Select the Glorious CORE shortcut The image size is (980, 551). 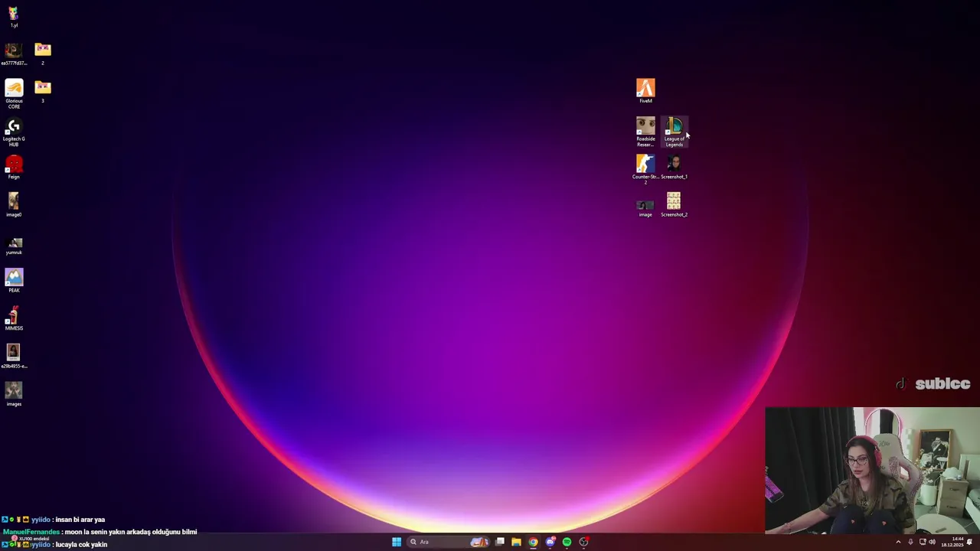14,94
